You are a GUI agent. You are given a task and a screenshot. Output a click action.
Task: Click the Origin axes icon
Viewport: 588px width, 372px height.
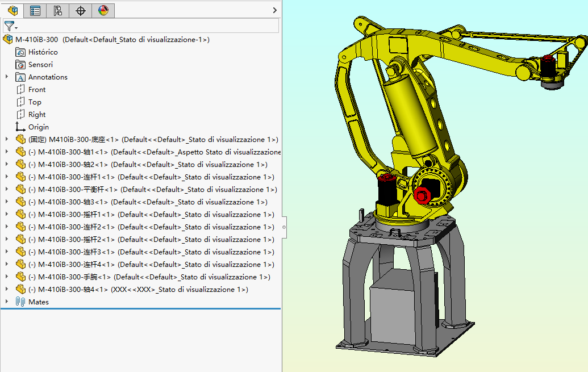pos(20,127)
